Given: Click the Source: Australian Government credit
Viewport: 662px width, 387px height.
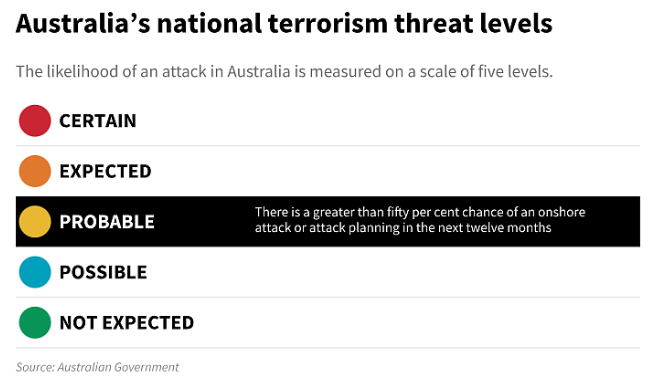Looking at the screenshot, I should [98, 367].
